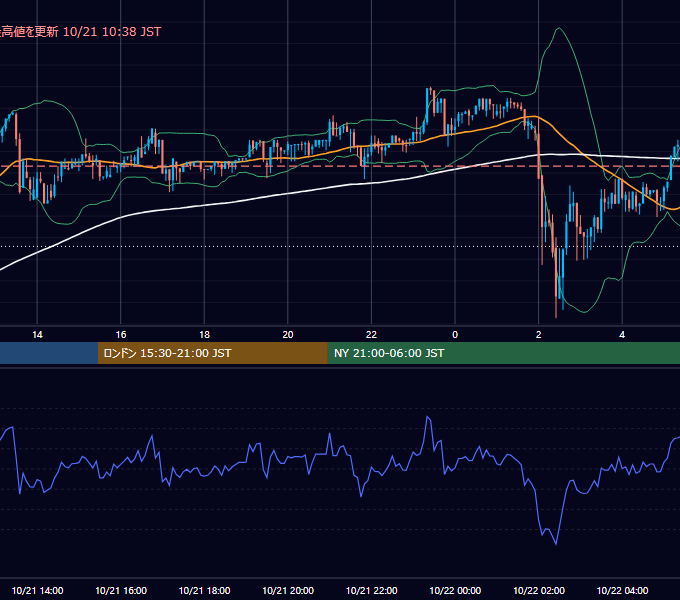The image size is (680, 600).
Task: Click the 10/21 14:00 date label
Action: 37,590
